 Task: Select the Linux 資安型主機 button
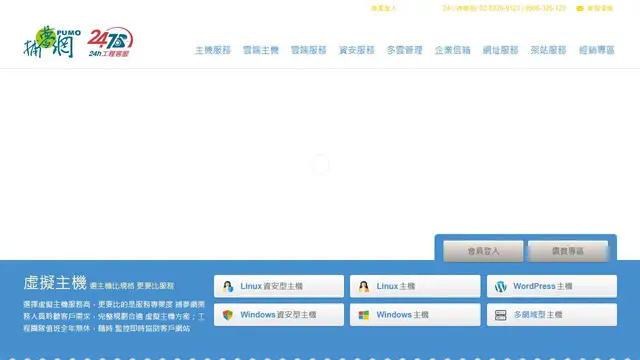point(279,286)
